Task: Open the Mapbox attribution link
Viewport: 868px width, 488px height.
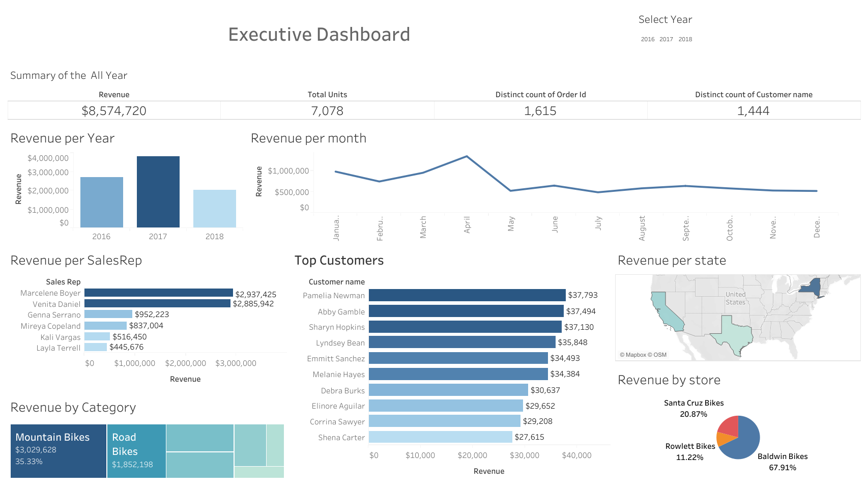Action: 635,355
